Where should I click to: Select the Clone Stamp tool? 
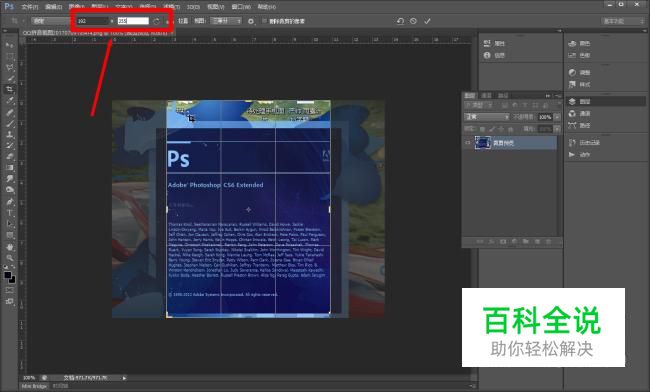coord(10,135)
